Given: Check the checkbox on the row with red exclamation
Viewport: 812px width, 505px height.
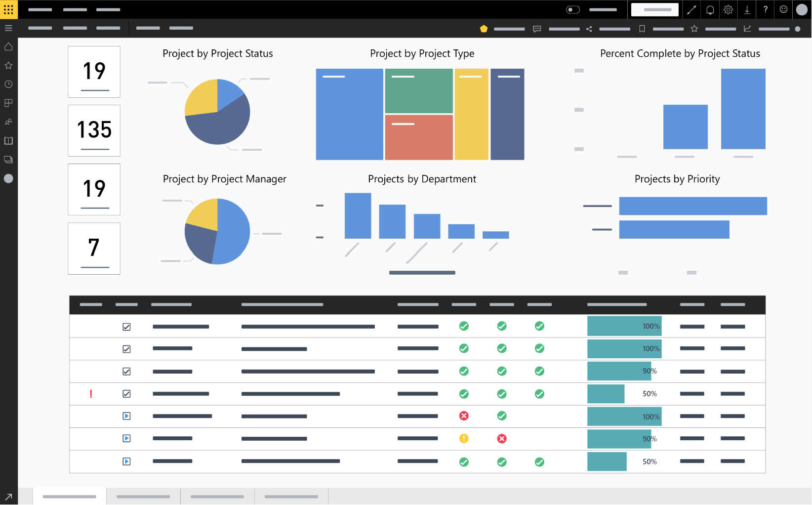Looking at the screenshot, I should (126, 394).
